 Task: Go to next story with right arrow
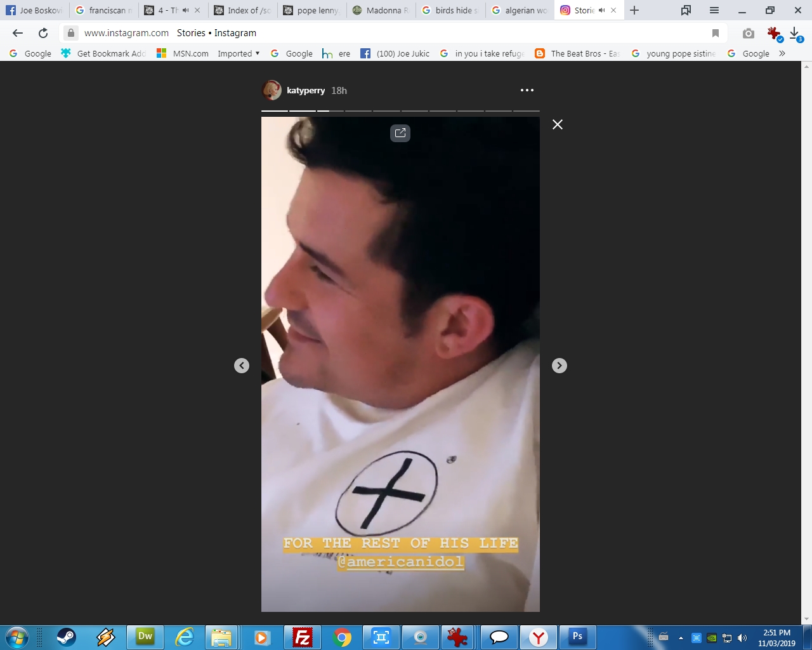pyautogui.click(x=559, y=366)
